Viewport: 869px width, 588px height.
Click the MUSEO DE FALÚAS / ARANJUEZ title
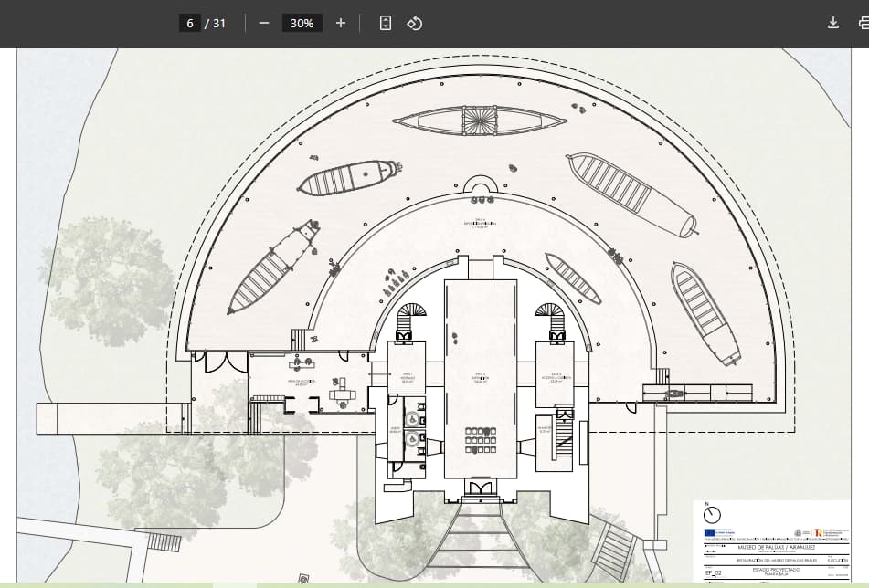click(777, 549)
